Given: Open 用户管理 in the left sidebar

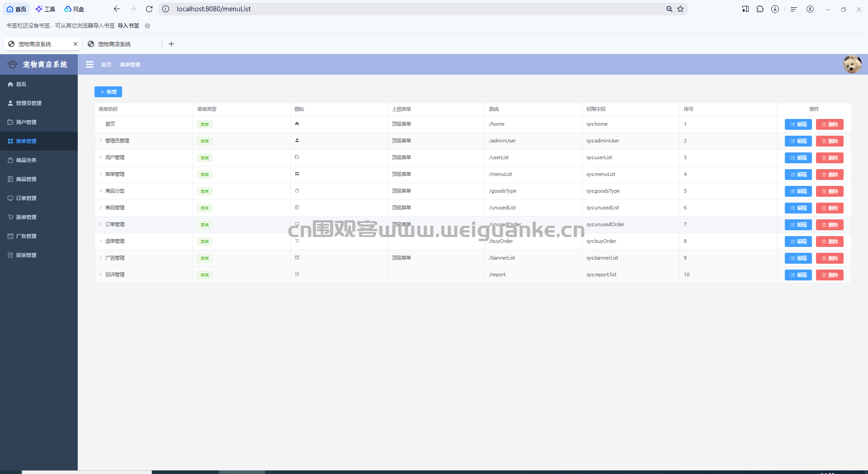Looking at the screenshot, I should pyautogui.click(x=39, y=122).
